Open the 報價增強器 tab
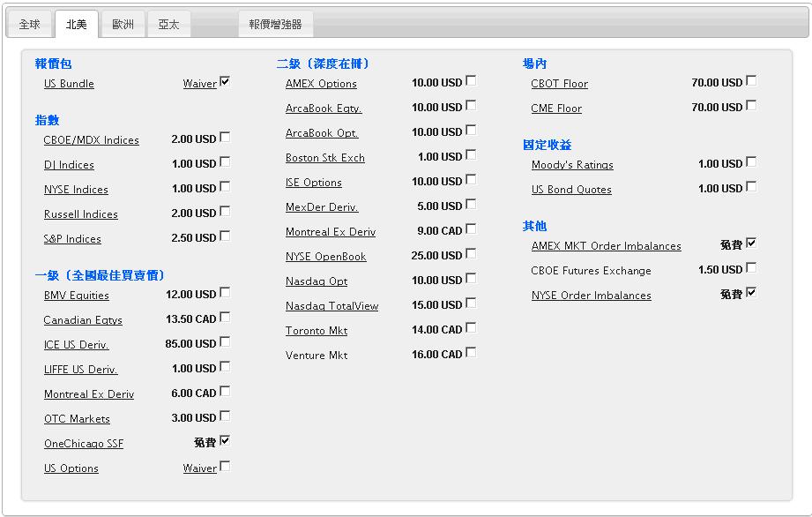This screenshot has height=517, width=812. (x=275, y=25)
